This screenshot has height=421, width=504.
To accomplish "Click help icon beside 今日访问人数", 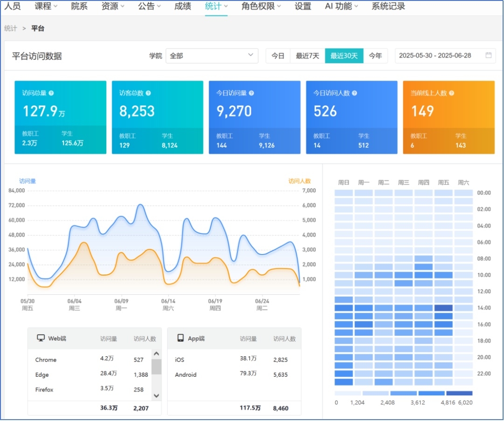I will tap(355, 93).
